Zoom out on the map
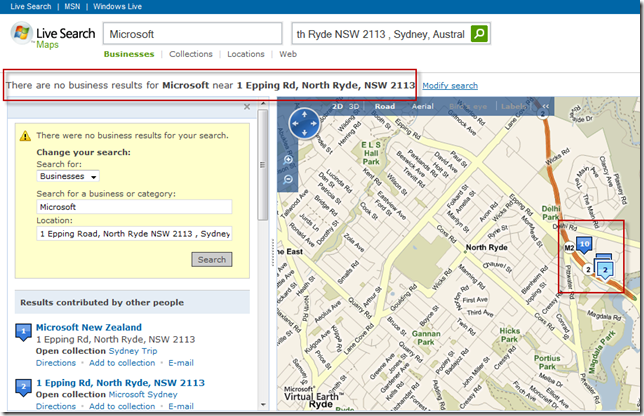Screen dimensions: 644x416 click(289, 178)
